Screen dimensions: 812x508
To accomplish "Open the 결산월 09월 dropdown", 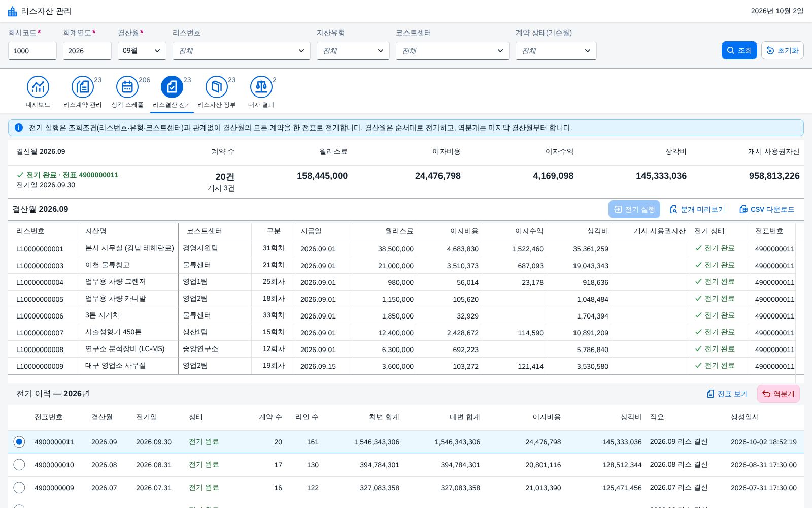I will coord(142,51).
